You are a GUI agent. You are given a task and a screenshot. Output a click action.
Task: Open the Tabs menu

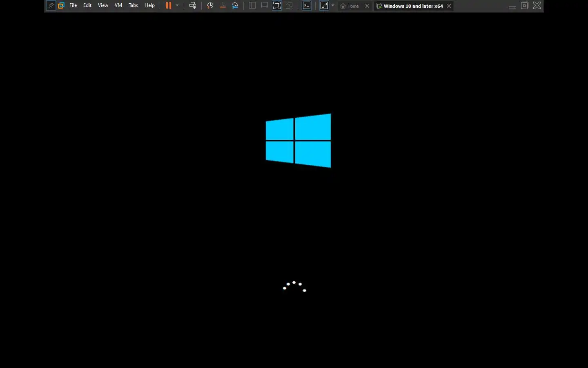134,5
